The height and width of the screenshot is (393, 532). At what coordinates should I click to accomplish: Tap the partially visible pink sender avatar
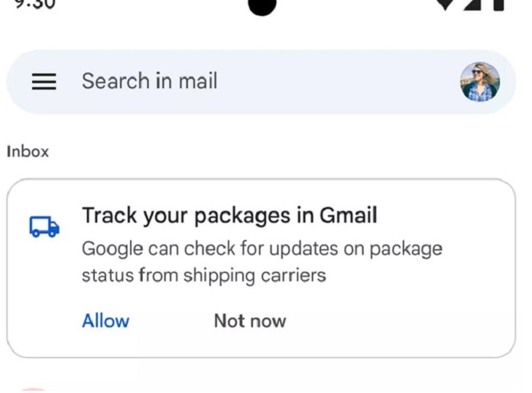[33, 390]
